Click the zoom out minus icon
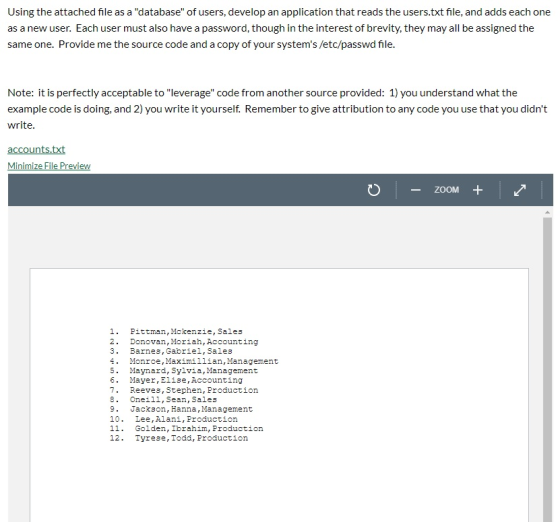The height and width of the screenshot is (522, 560). (x=415, y=190)
